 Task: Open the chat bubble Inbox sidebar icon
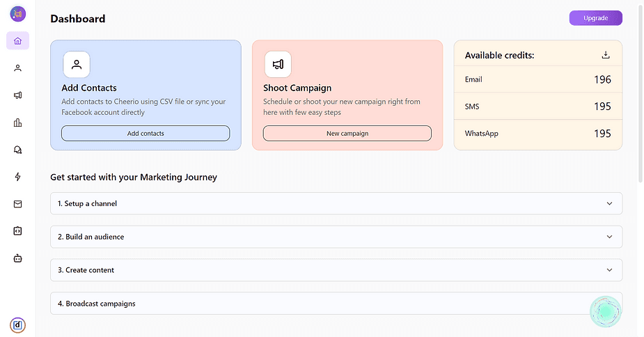point(17,150)
